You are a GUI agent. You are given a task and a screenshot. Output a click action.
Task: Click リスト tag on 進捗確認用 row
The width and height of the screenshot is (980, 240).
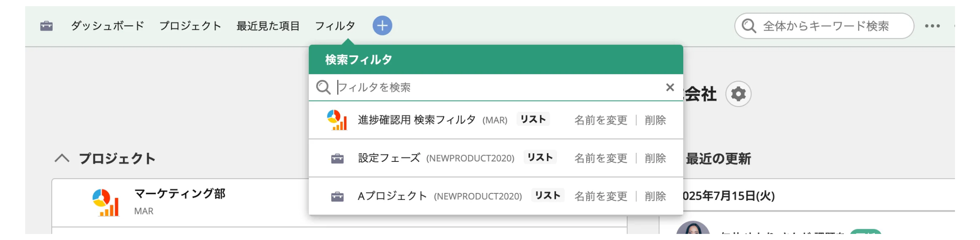point(533,119)
